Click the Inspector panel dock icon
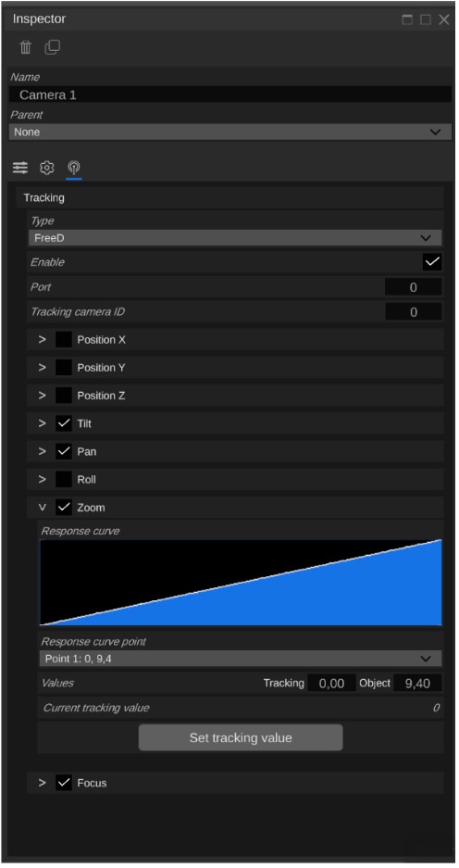This screenshot has height=868, width=459. [407, 20]
